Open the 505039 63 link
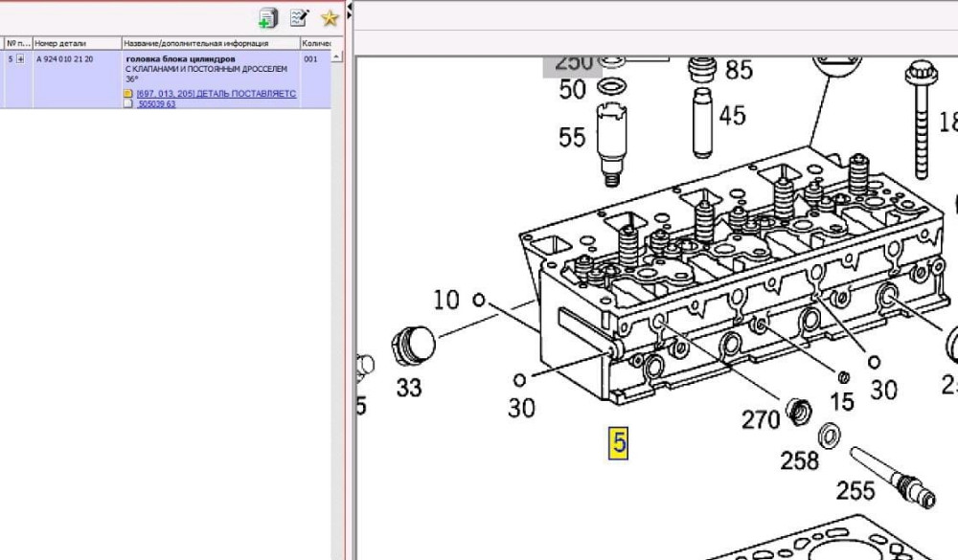 (157, 104)
